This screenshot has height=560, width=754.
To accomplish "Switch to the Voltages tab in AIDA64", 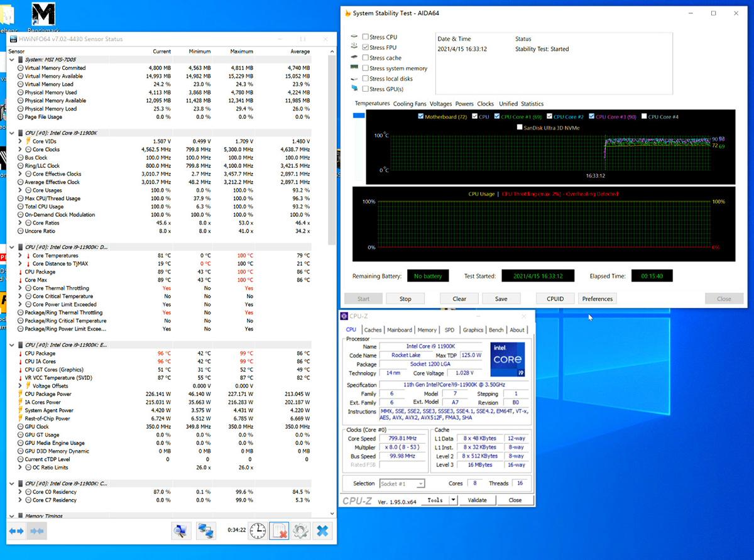I will (441, 104).
